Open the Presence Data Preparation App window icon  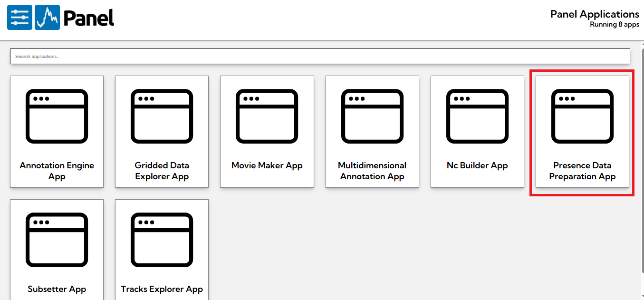point(582,116)
